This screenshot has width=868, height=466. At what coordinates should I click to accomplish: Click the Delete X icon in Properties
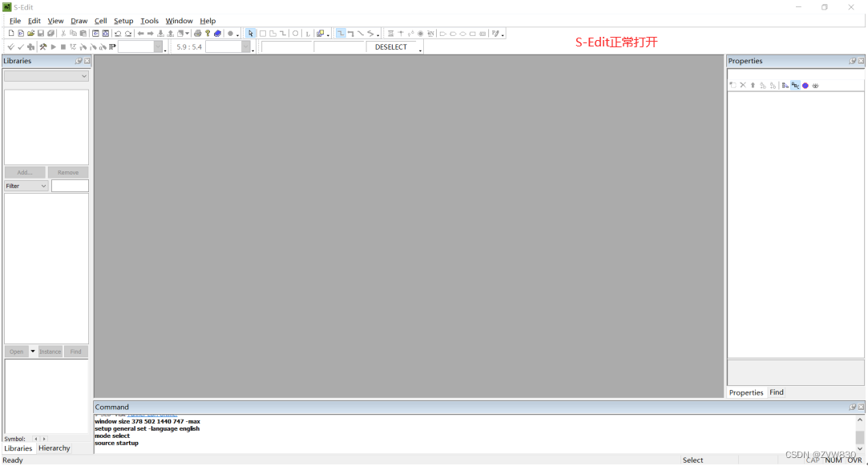click(743, 85)
